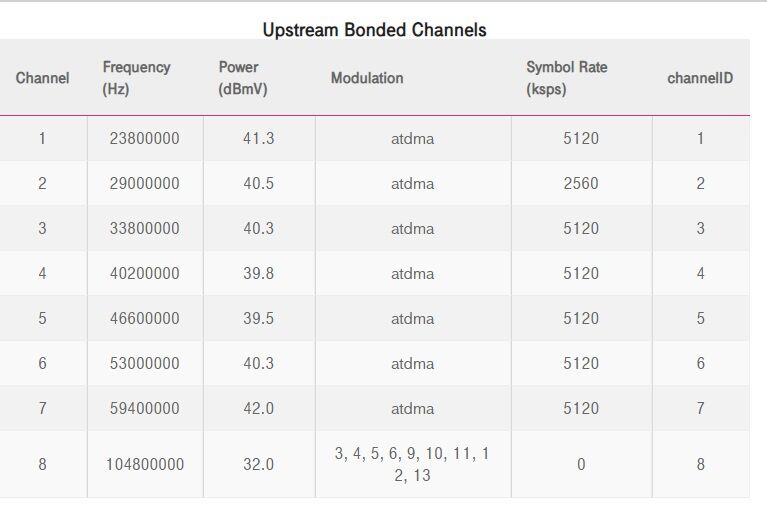Click power value 32.0 for channel 8
767x513 pixels.
(259, 464)
